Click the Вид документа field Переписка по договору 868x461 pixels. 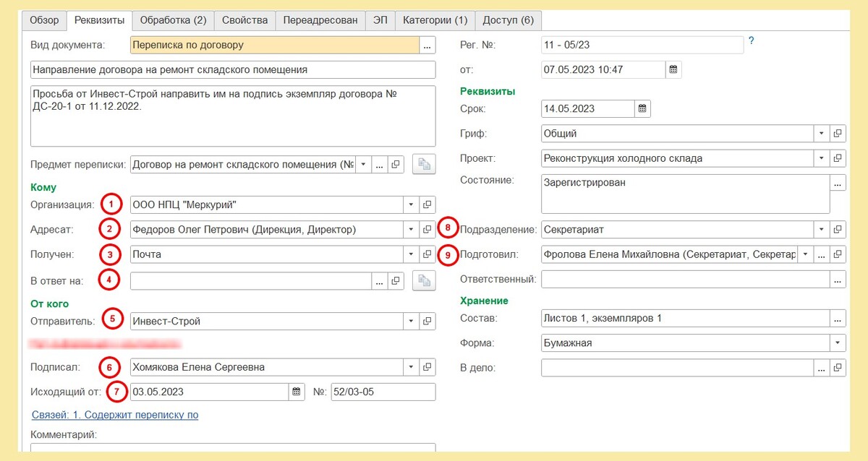point(275,46)
